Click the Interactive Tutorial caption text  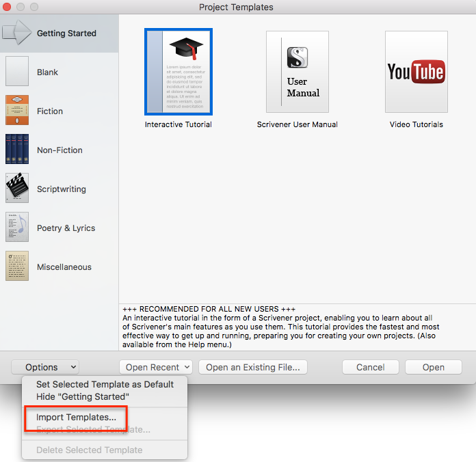178,124
